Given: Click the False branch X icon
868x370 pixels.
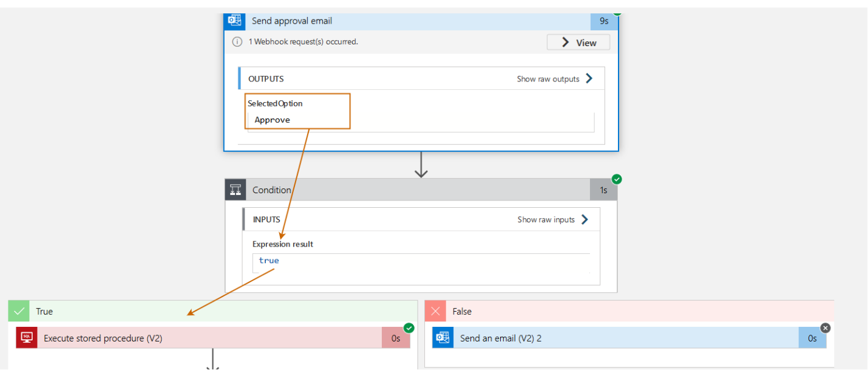Looking at the screenshot, I should [x=435, y=311].
